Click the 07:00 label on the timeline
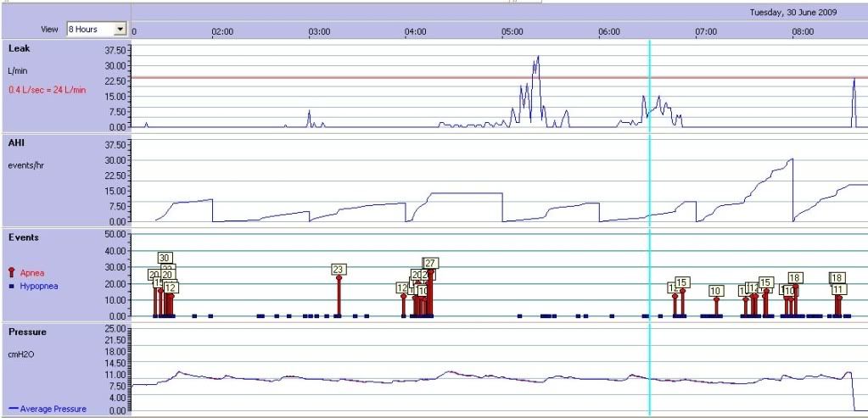868x418 pixels. (706, 31)
